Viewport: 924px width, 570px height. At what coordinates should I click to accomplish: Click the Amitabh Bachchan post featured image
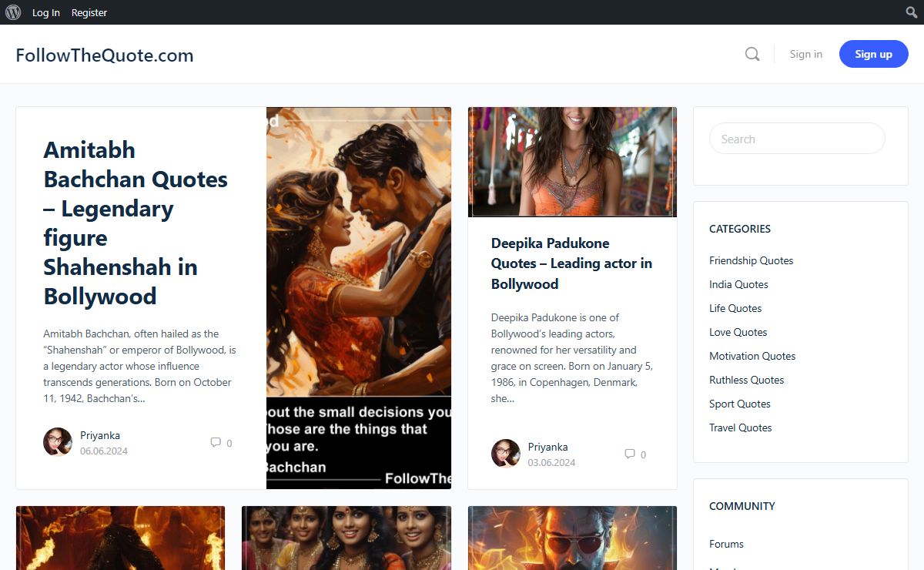tap(359, 298)
